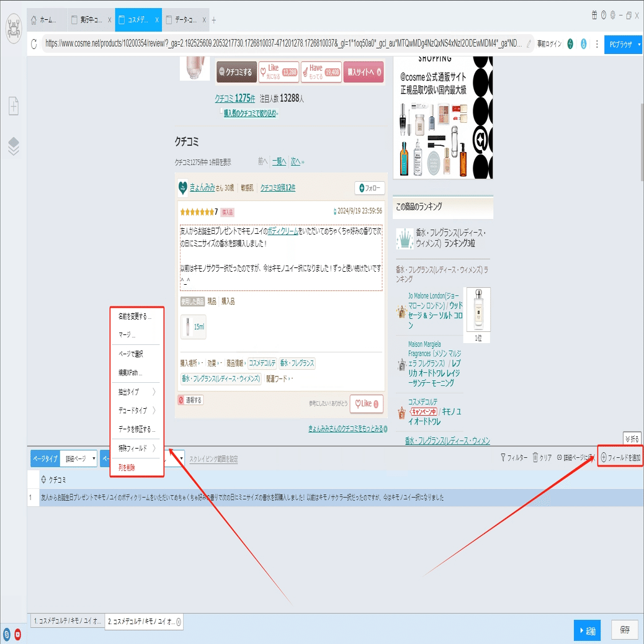Open the ページタイプ 詳細ページ dropdown
Image resolution: width=644 pixels, height=644 pixels.
click(78, 458)
